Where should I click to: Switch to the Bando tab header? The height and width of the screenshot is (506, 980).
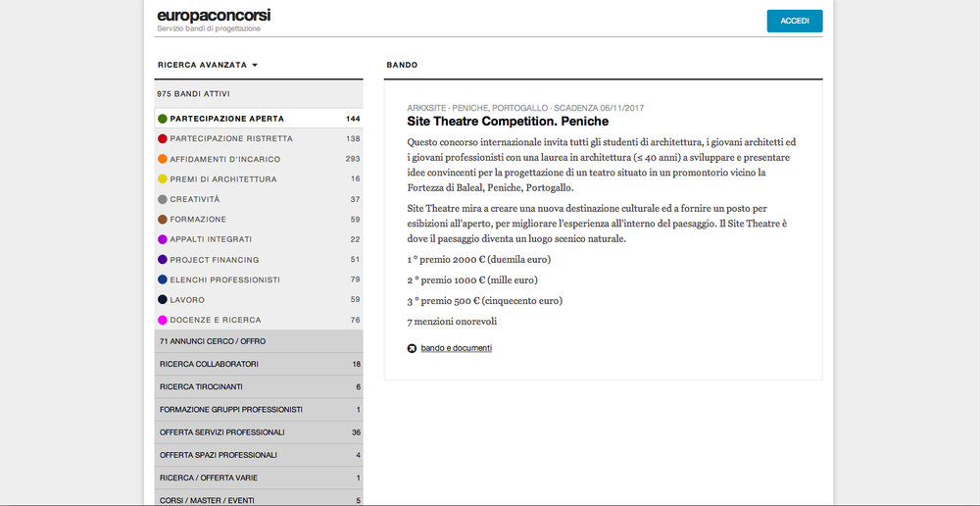[402, 66]
